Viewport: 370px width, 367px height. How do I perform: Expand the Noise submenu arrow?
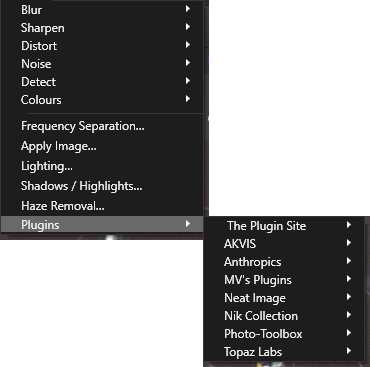(188, 63)
